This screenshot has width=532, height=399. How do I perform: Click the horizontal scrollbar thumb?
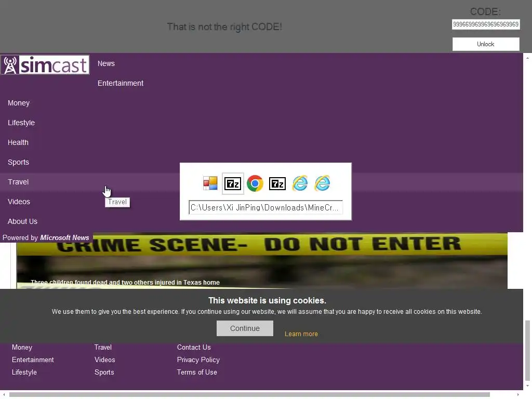[250, 395]
